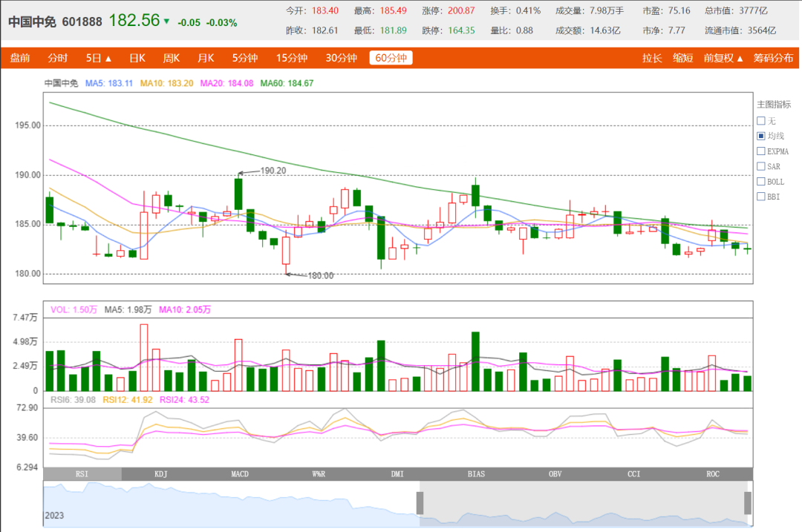Image resolution: width=802 pixels, height=532 pixels.
Task: Open the 筹码分布 chip distribution panel
Action: pyautogui.click(x=773, y=59)
